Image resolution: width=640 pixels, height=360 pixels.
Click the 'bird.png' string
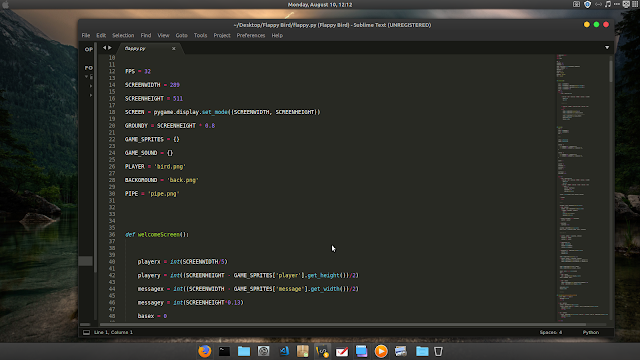170,167
